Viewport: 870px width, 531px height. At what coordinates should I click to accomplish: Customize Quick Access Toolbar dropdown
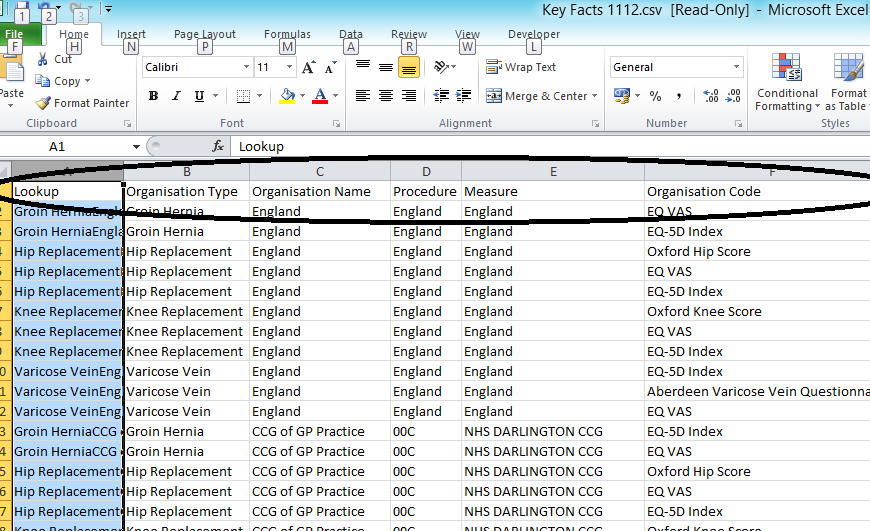tap(109, 9)
